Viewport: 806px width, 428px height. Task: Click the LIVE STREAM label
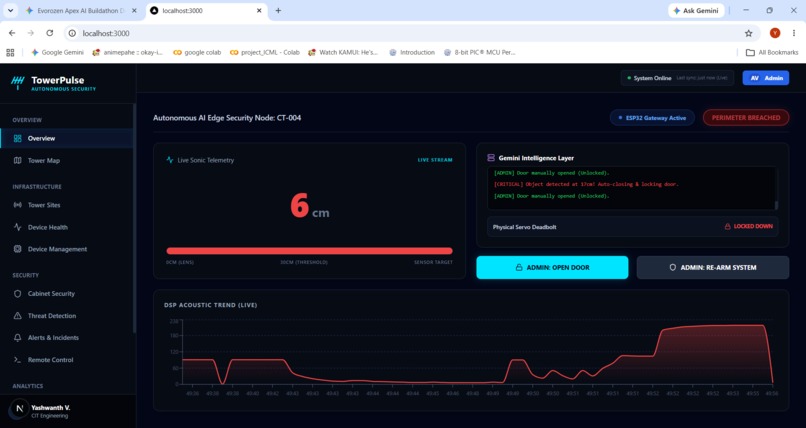click(x=435, y=160)
